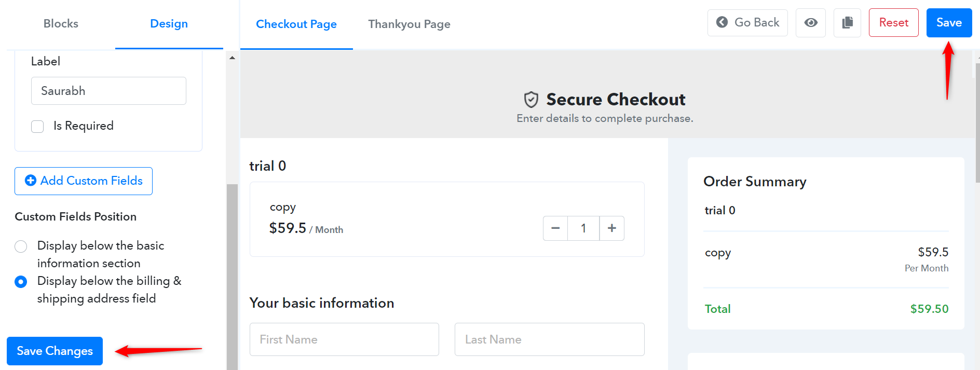Increase quantity with the plus button
The width and height of the screenshot is (980, 370).
point(612,228)
